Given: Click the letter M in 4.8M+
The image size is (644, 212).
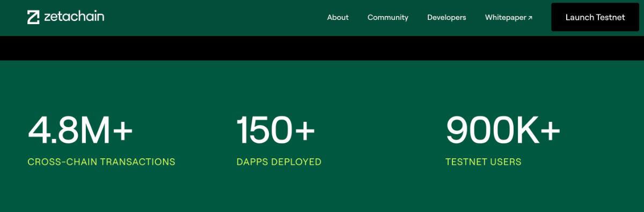Looking at the screenshot, I should (x=94, y=130).
